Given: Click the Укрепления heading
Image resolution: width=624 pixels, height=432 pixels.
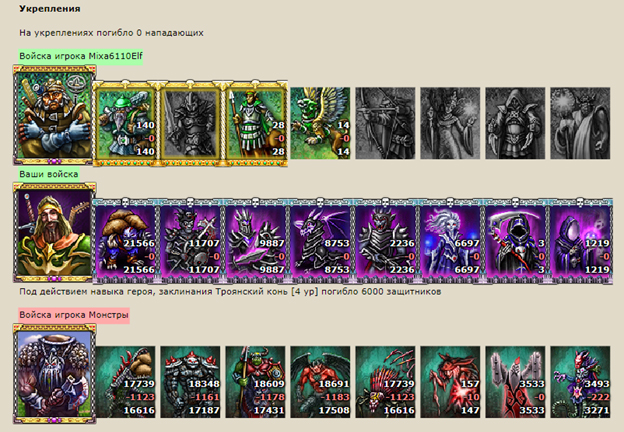Looking at the screenshot, I should [50, 9].
